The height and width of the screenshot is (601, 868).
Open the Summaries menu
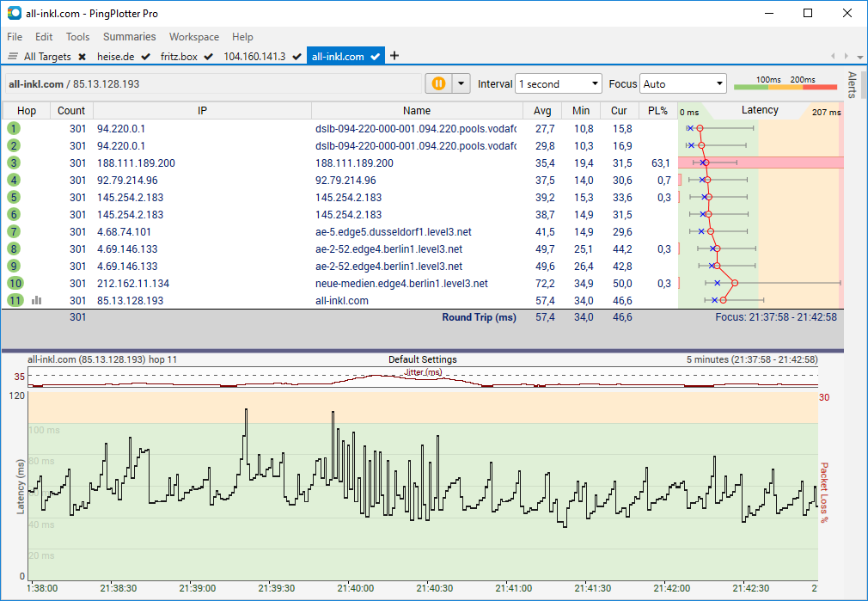click(129, 37)
